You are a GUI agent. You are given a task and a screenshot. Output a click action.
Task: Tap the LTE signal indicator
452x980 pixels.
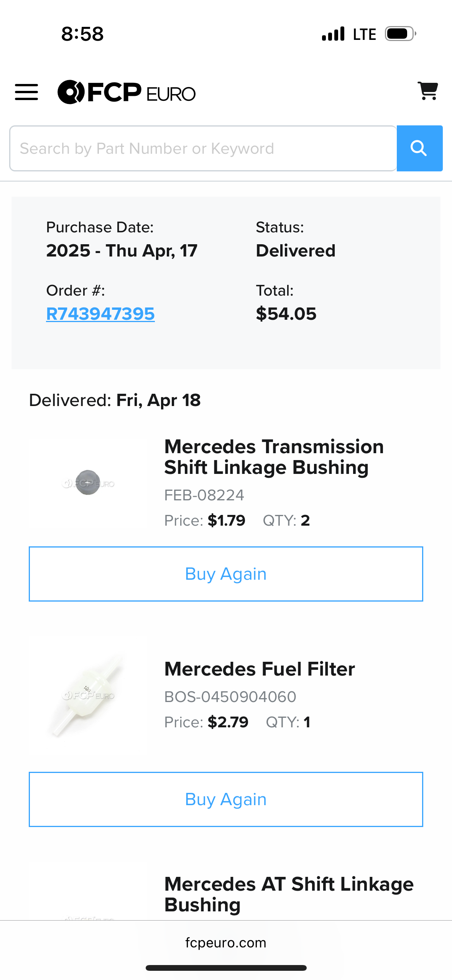364,34
